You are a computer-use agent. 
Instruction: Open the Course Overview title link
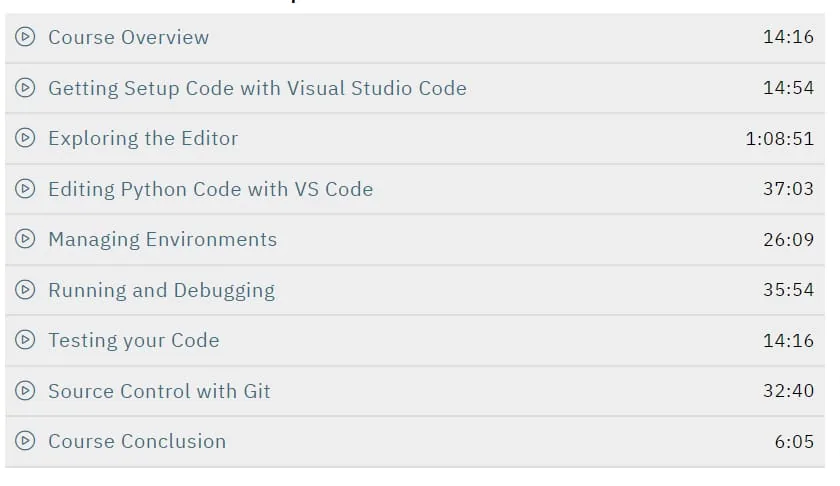tap(129, 37)
